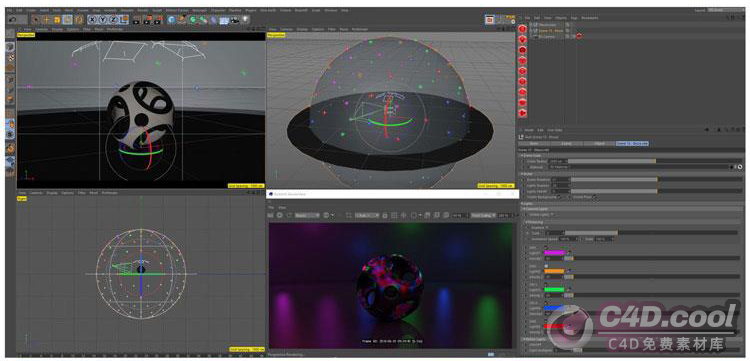Toggle Flickering Enabled checkbox
The width and height of the screenshot is (750, 361).
[x=547, y=228]
